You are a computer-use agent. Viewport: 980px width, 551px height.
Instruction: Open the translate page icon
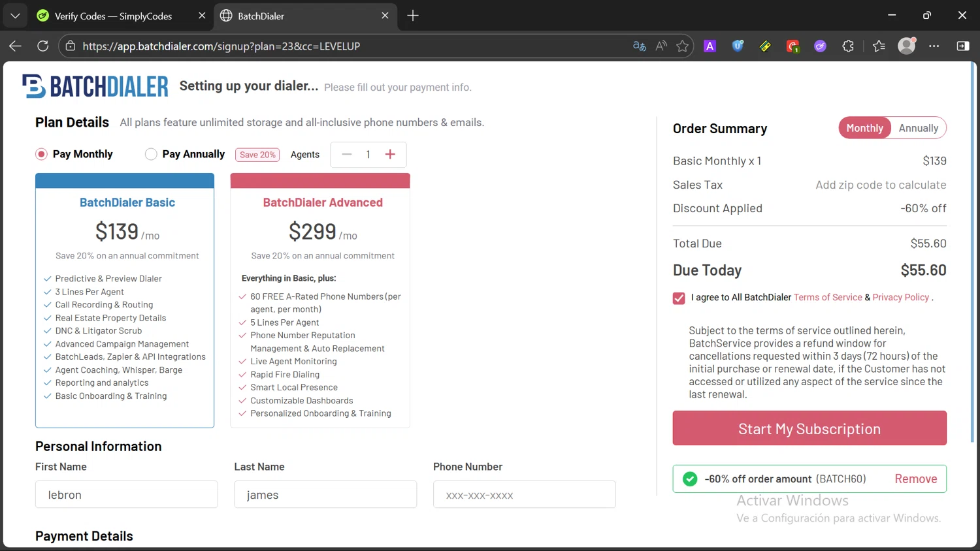[x=640, y=46]
